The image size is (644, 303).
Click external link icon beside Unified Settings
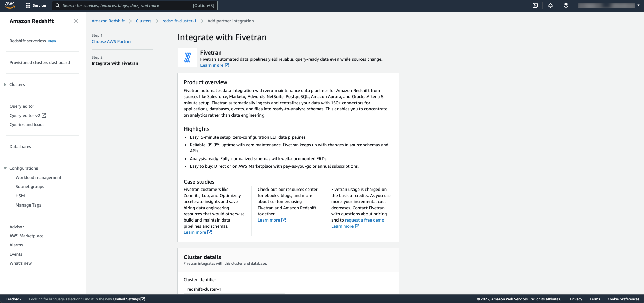point(143,299)
